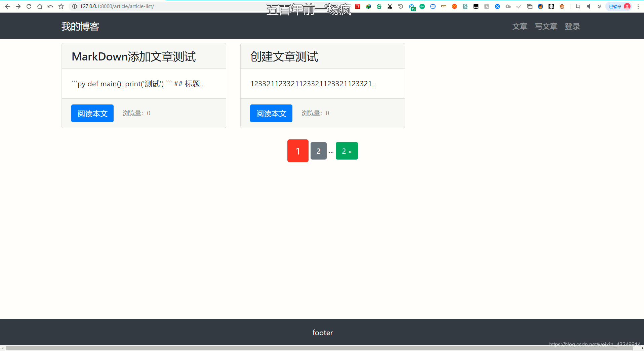Jump to last page with green 2 » button
The width and height of the screenshot is (644, 351).
347,151
